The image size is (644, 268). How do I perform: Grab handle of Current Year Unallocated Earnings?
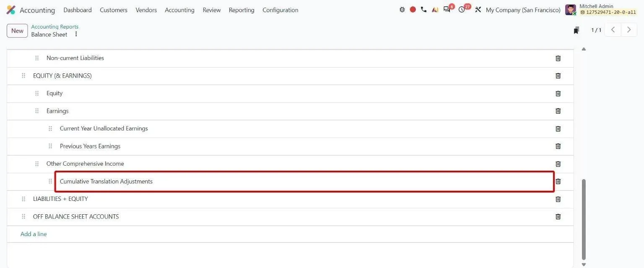click(x=50, y=129)
